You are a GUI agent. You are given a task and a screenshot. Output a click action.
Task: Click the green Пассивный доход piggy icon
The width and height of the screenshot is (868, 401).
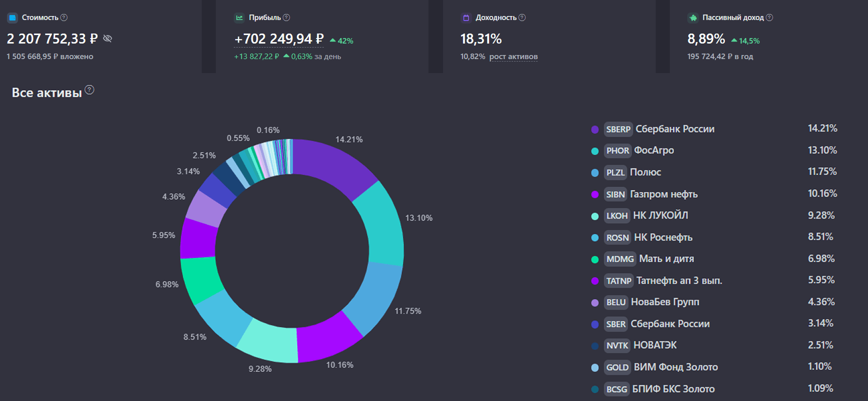pyautogui.click(x=693, y=18)
